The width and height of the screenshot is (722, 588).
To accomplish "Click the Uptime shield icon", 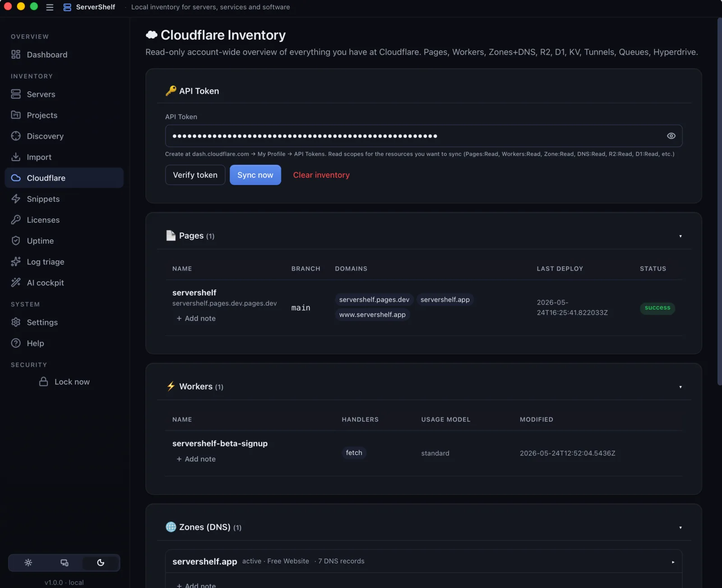I will 16,241.
